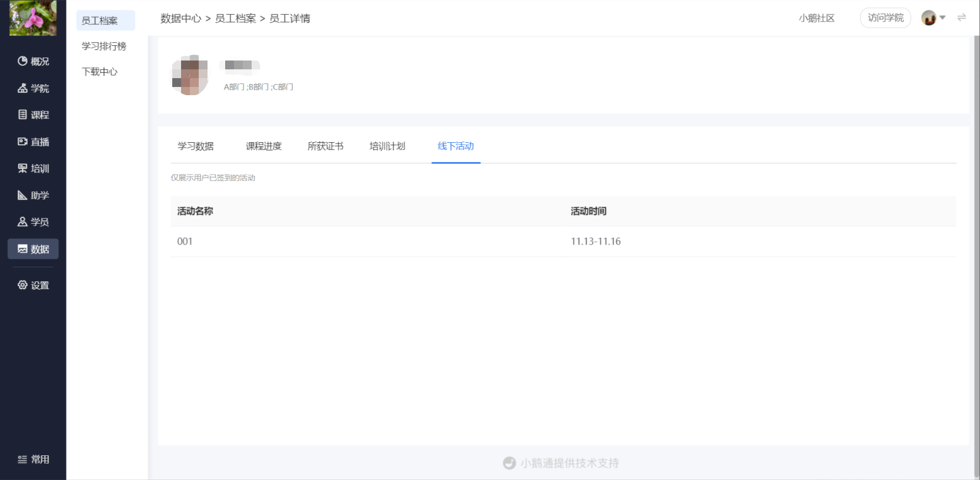Open the 课程 courses sidebar item
Image resolution: width=980 pixels, height=480 pixels.
[x=33, y=115]
